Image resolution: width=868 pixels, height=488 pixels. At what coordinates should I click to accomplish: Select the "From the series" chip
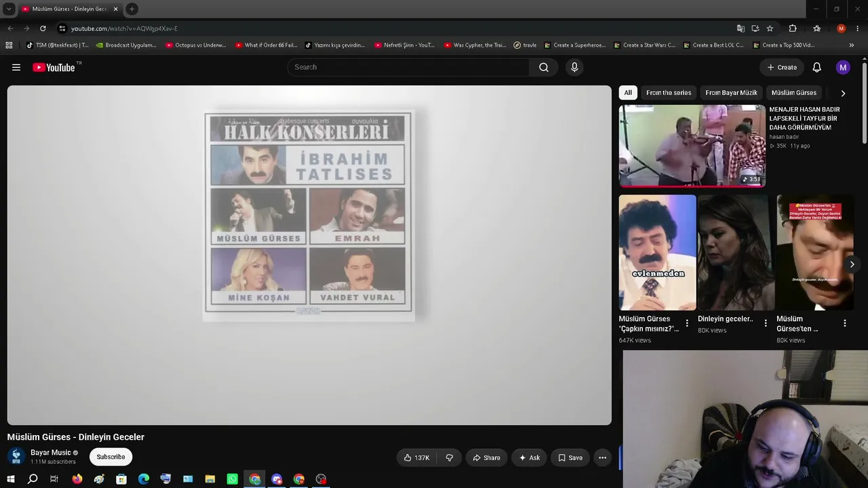[669, 93]
